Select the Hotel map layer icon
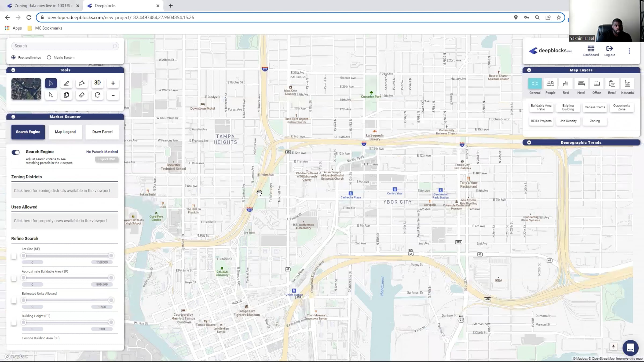 click(581, 84)
